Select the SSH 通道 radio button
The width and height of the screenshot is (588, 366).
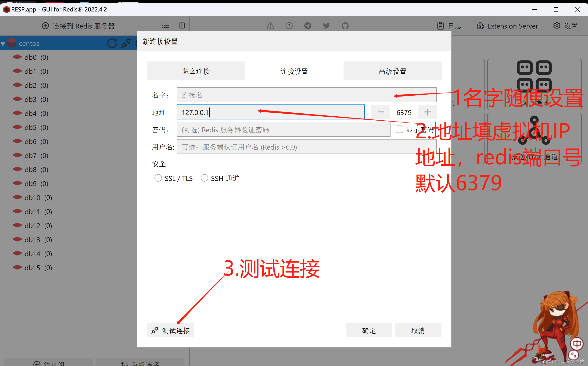click(204, 178)
